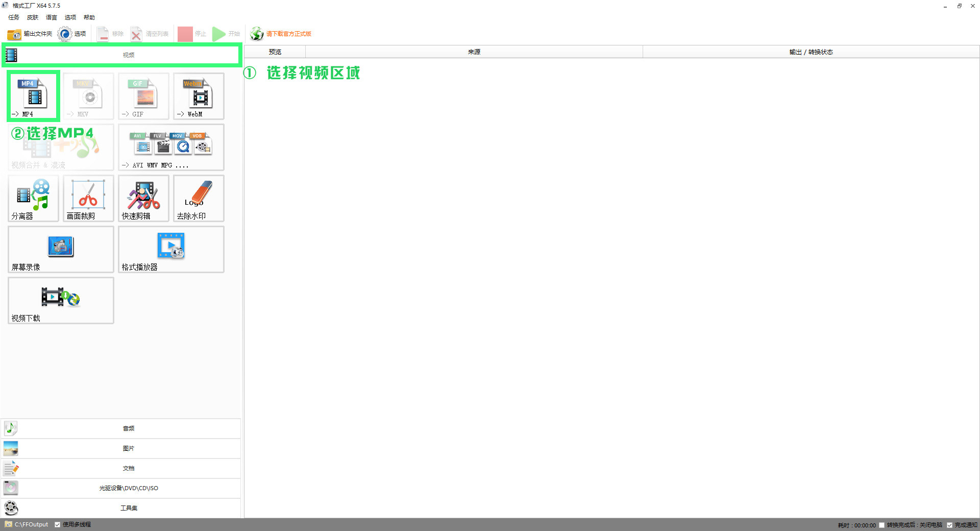Toggle the 完成通知 checkbox
Image resolution: width=980 pixels, height=531 pixels.
[949, 525]
